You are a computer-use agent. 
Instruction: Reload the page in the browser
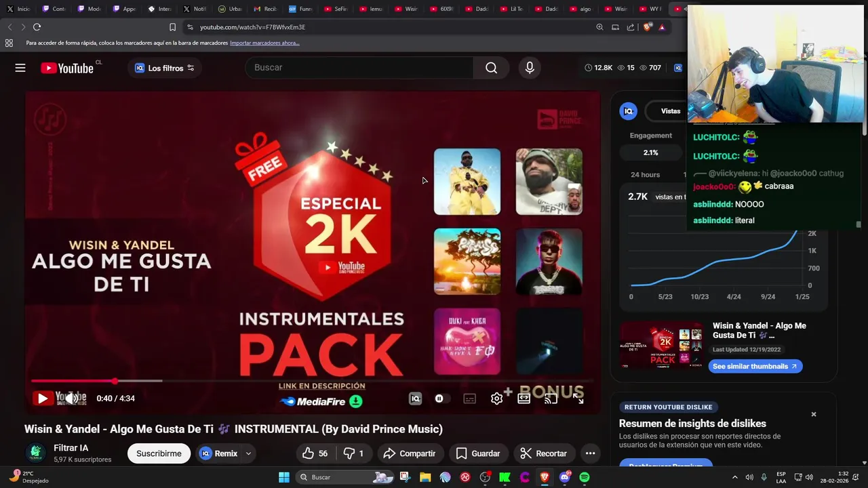point(37,27)
